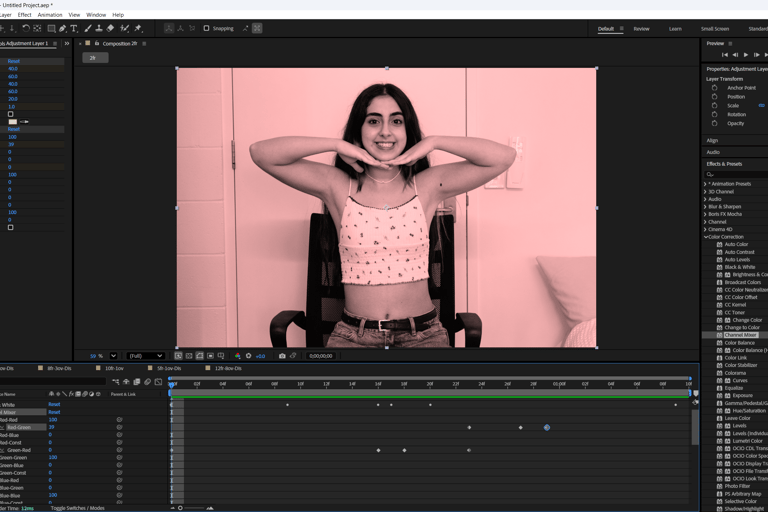Viewport: 768px width, 512px height.
Task: Open the Effect menu
Action: coord(24,15)
